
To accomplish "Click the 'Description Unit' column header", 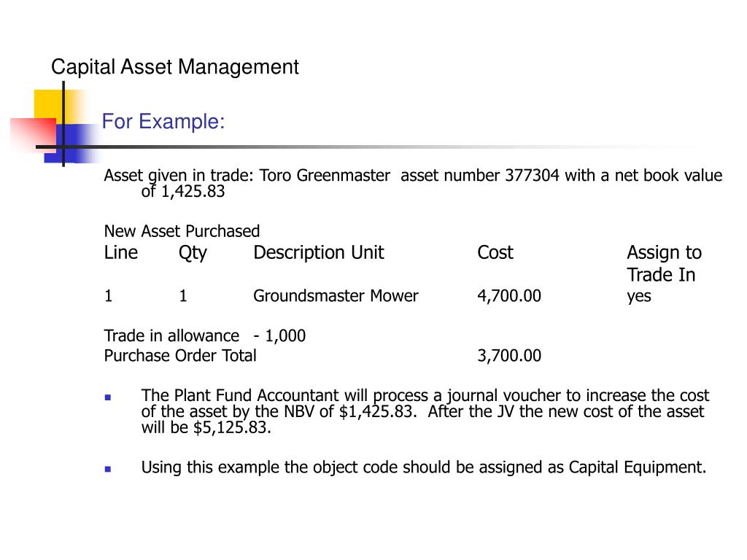I will coord(319,252).
